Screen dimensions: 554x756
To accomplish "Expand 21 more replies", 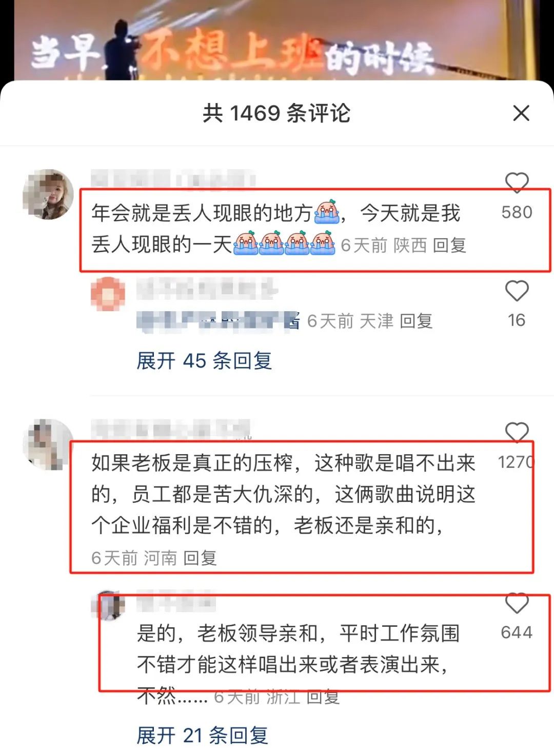I will (x=202, y=735).
